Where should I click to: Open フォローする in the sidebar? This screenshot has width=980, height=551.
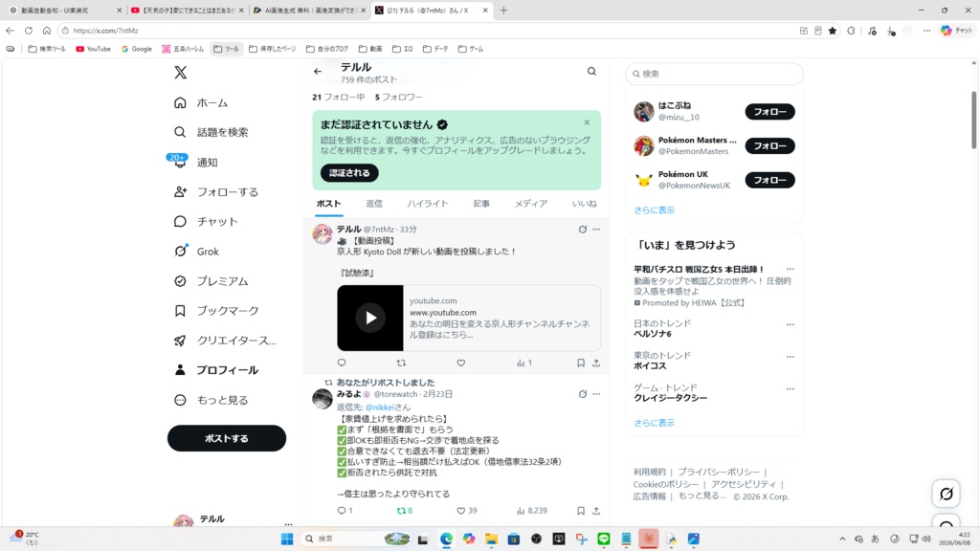tap(215, 191)
